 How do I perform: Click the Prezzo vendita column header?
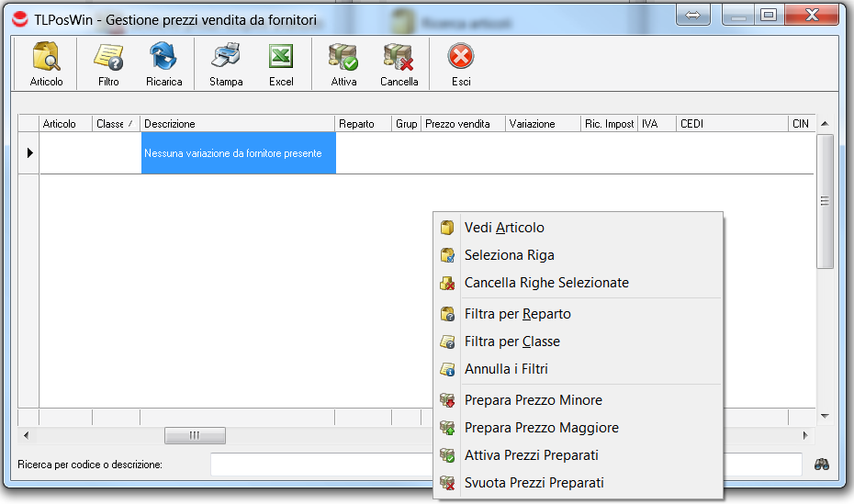coord(464,124)
